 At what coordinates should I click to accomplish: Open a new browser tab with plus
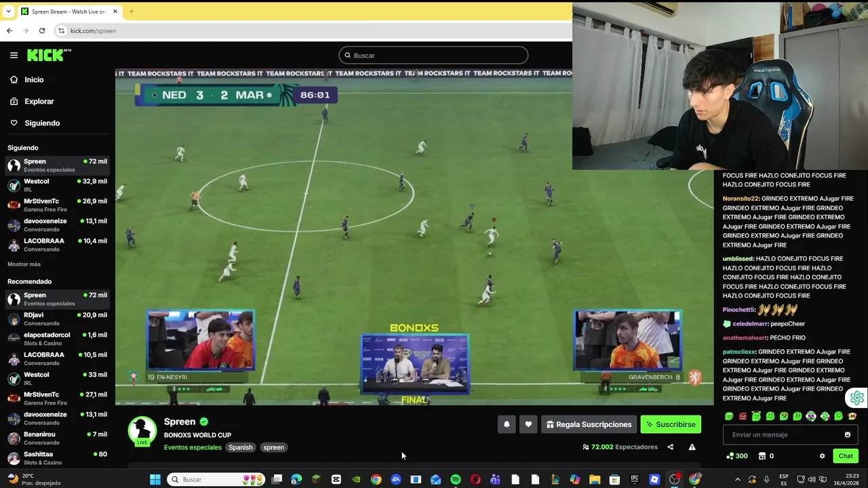[x=132, y=12]
